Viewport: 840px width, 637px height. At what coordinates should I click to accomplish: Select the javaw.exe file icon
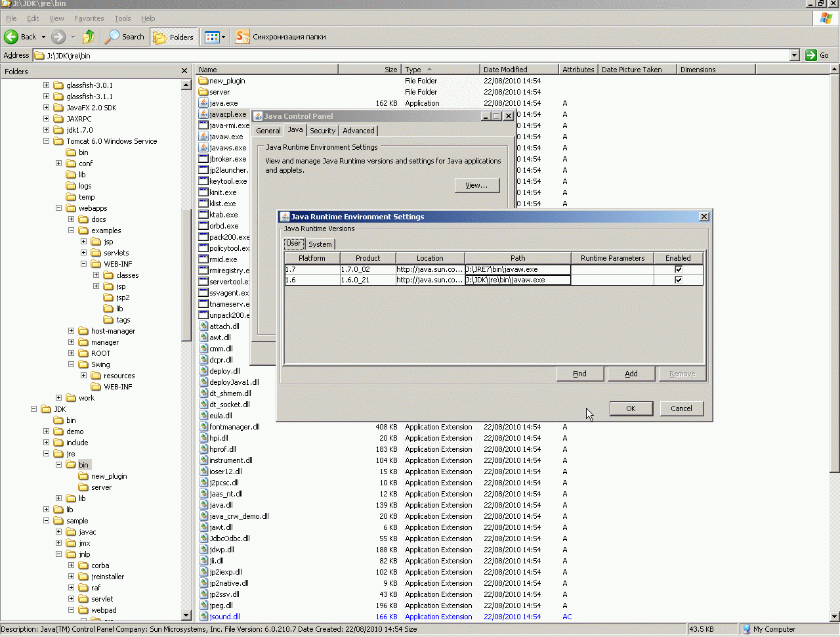point(203,137)
